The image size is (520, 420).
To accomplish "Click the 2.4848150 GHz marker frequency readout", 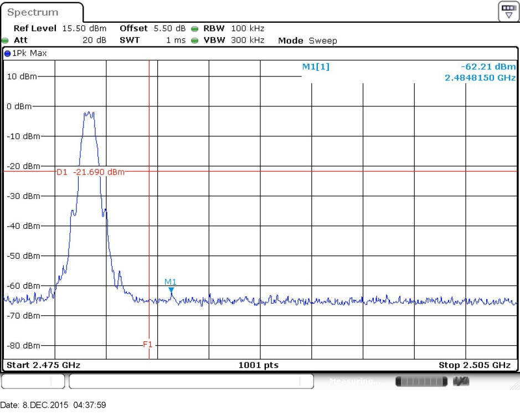I will pyautogui.click(x=480, y=78).
